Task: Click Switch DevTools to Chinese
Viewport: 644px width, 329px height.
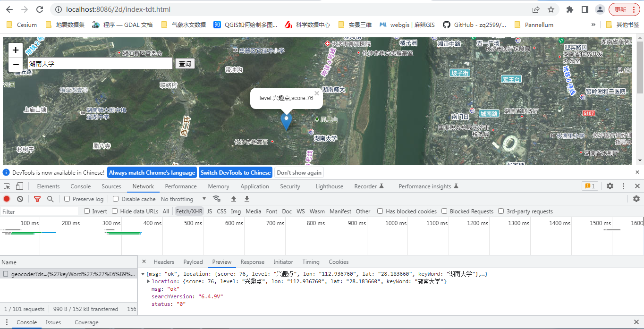Action: [x=236, y=172]
